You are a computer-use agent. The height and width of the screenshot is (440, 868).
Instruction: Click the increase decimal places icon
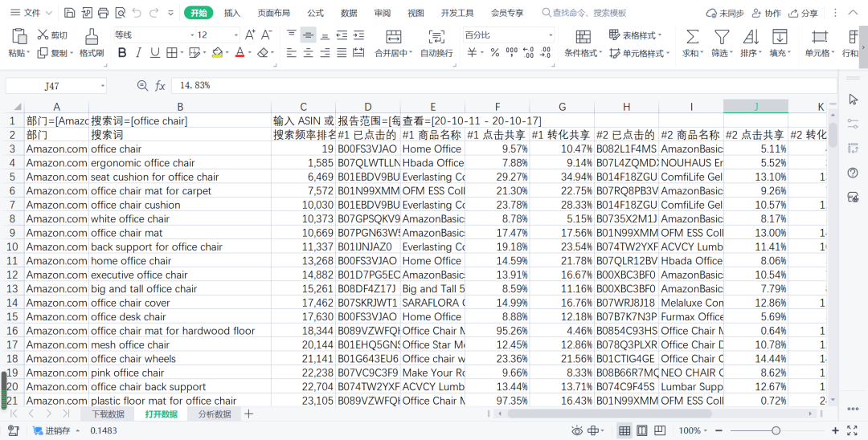point(529,52)
